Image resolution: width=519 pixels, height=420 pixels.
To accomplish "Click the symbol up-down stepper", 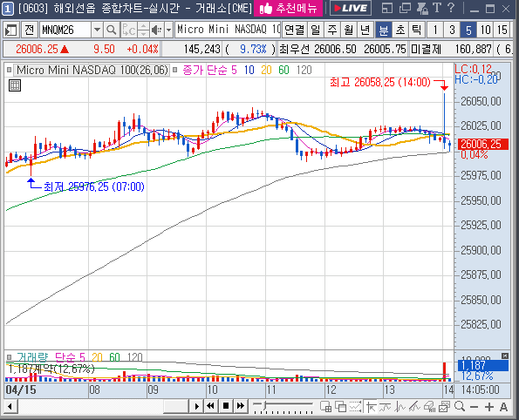I will [x=143, y=30].
